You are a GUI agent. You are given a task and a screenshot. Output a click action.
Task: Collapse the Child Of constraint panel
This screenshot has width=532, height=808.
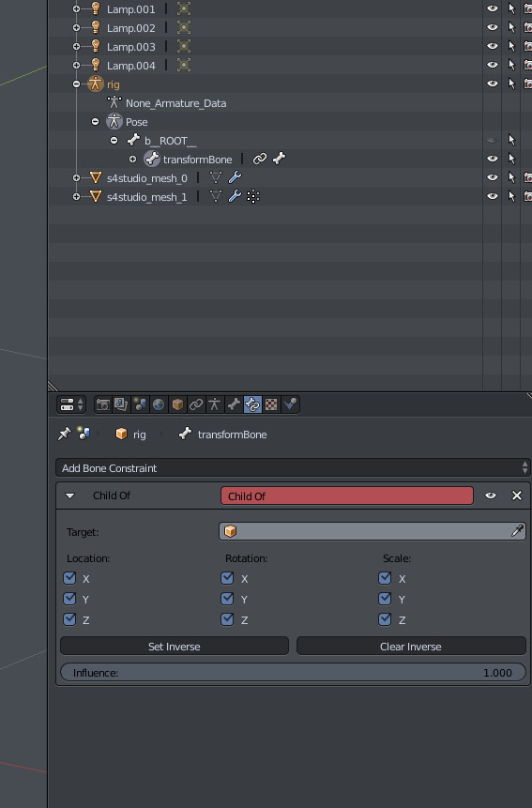[70, 495]
